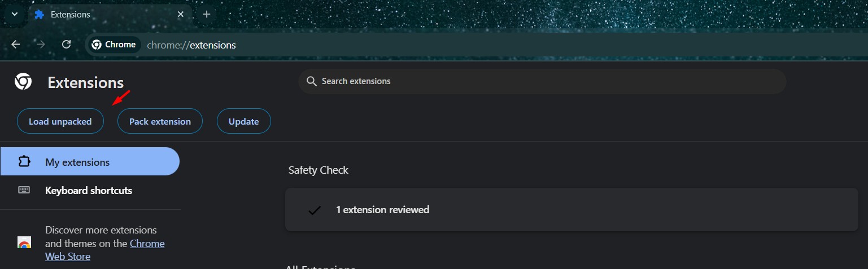Close the Extensions tab
Screen dimensions: 868x269
coord(181,15)
